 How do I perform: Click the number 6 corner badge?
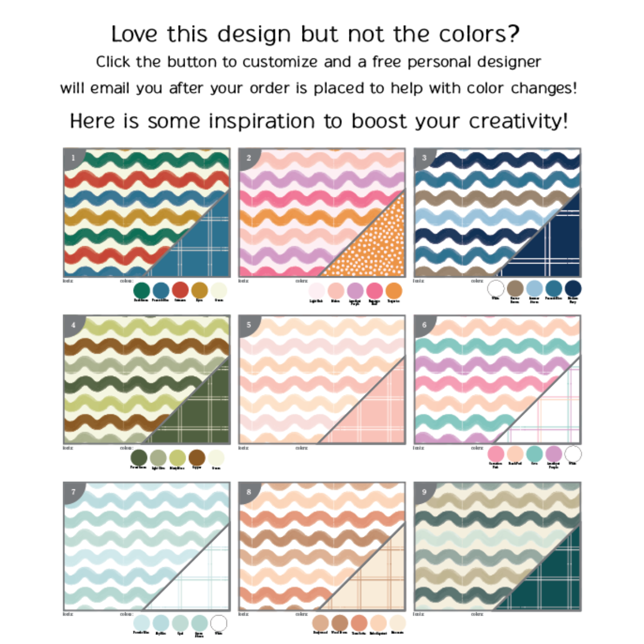(424, 325)
